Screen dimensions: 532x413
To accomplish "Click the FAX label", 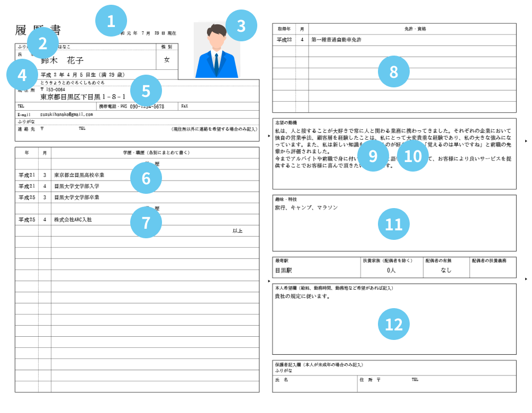I will click(x=185, y=106).
